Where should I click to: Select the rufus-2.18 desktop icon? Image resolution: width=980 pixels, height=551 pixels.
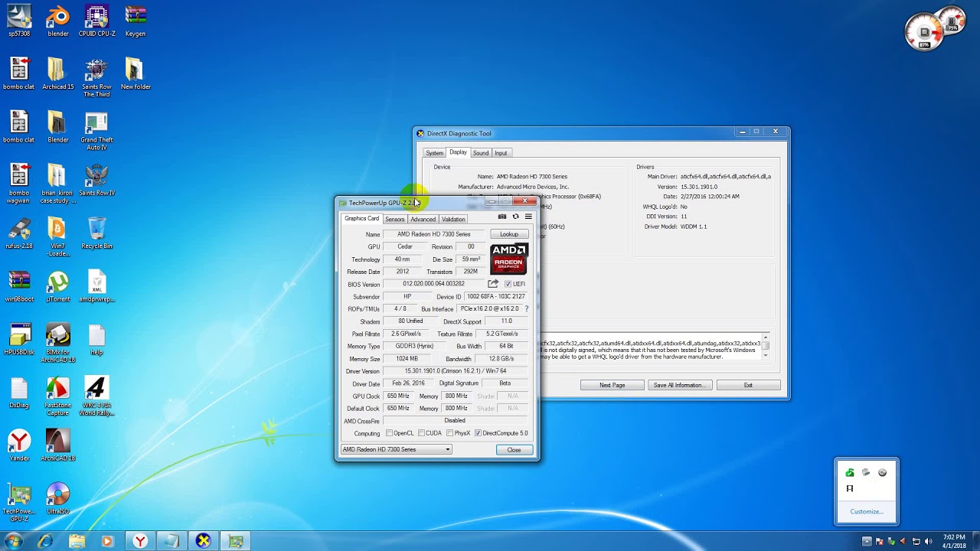[x=19, y=233]
